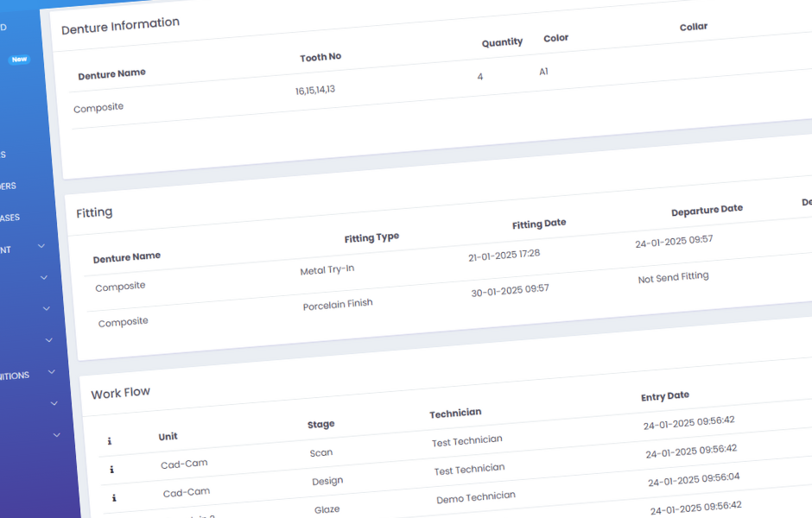The height and width of the screenshot is (518, 812).
Task: Expand the DEFINITIONS sidebar section chevron
Action: pyautogui.click(x=51, y=373)
